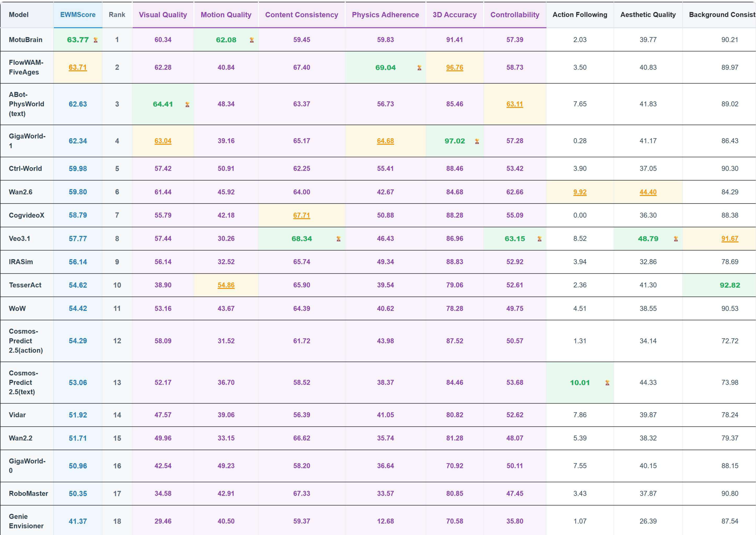Click EWMScore 59.98 in Ctrl-World row
The image size is (756, 535).
pos(78,169)
